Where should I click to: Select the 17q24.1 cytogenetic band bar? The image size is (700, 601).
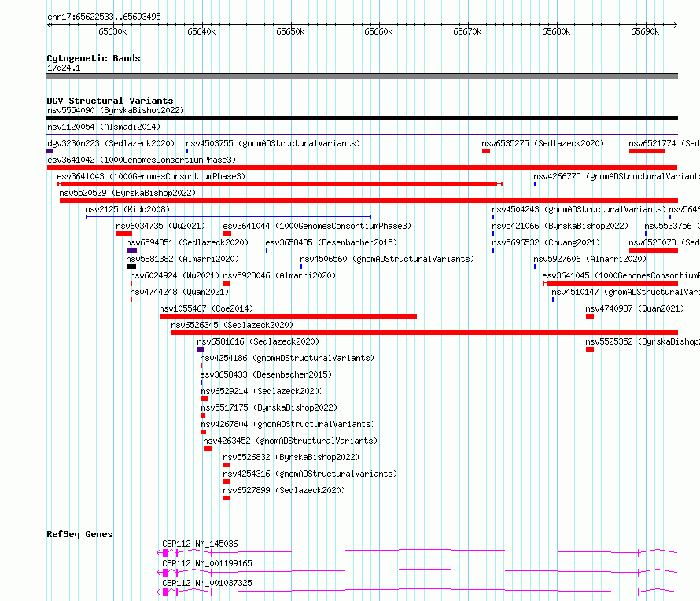click(x=362, y=76)
